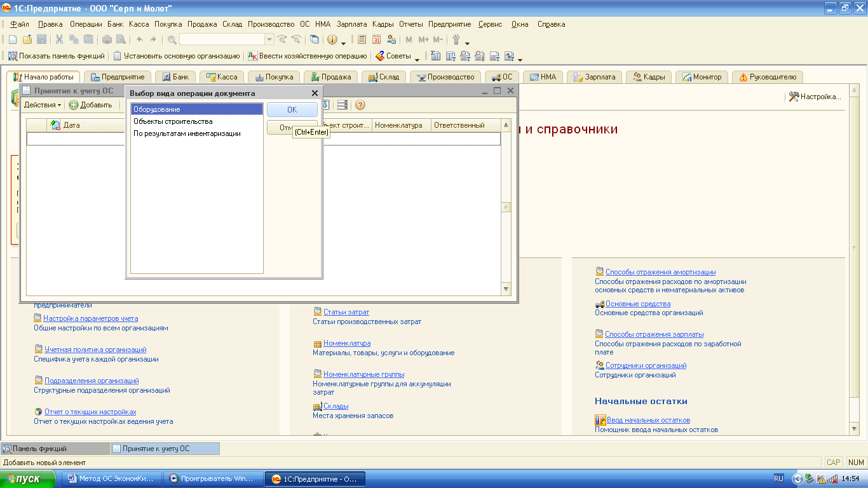The width and height of the screenshot is (868, 488).
Task: Click OK in operation type dialog
Action: pyautogui.click(x=292, y=110)
